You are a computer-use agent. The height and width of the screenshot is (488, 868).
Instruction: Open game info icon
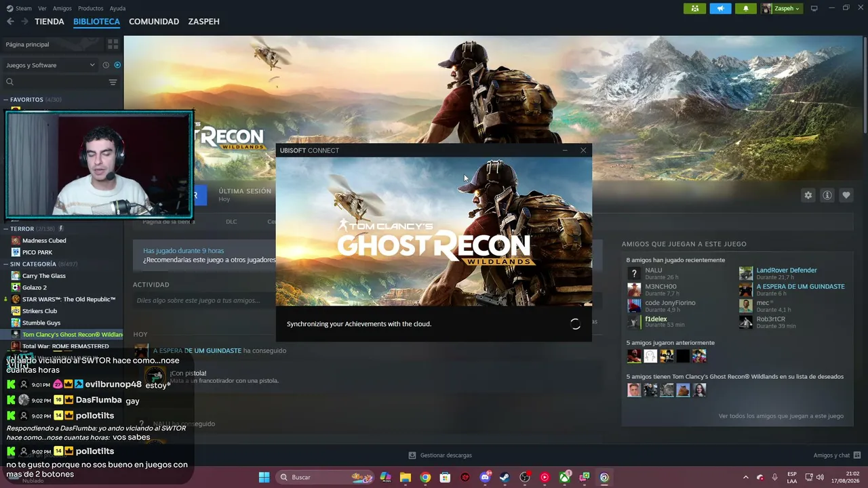click(827, 195)
